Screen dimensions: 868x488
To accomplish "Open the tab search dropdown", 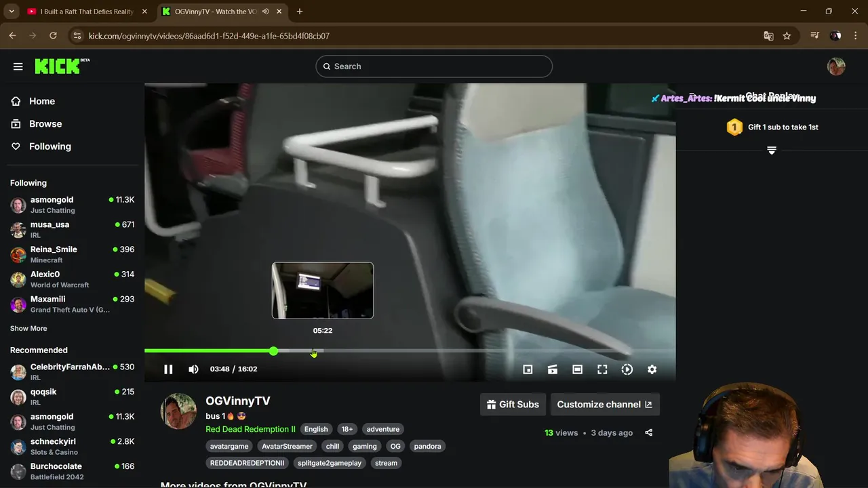I will pos(12,12).
